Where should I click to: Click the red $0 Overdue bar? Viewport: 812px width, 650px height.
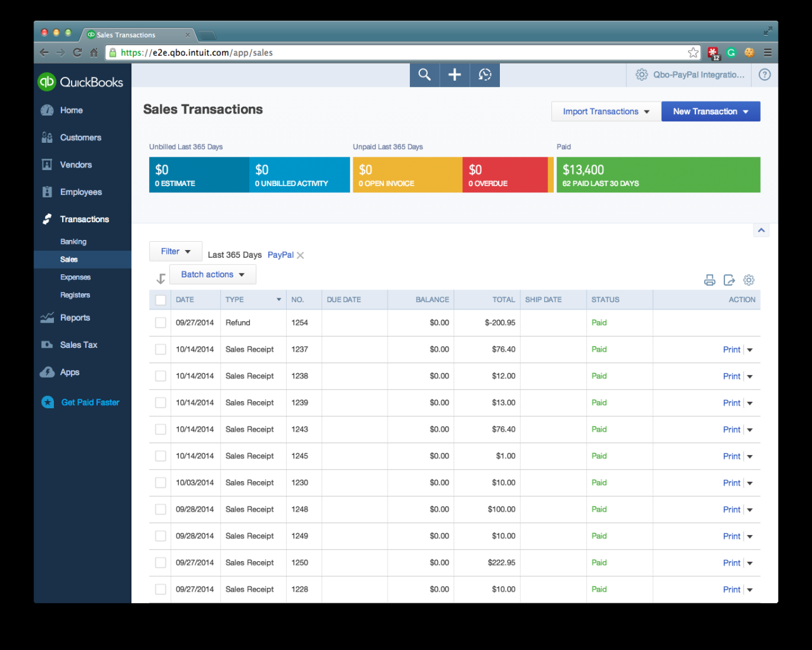point(505,175)
